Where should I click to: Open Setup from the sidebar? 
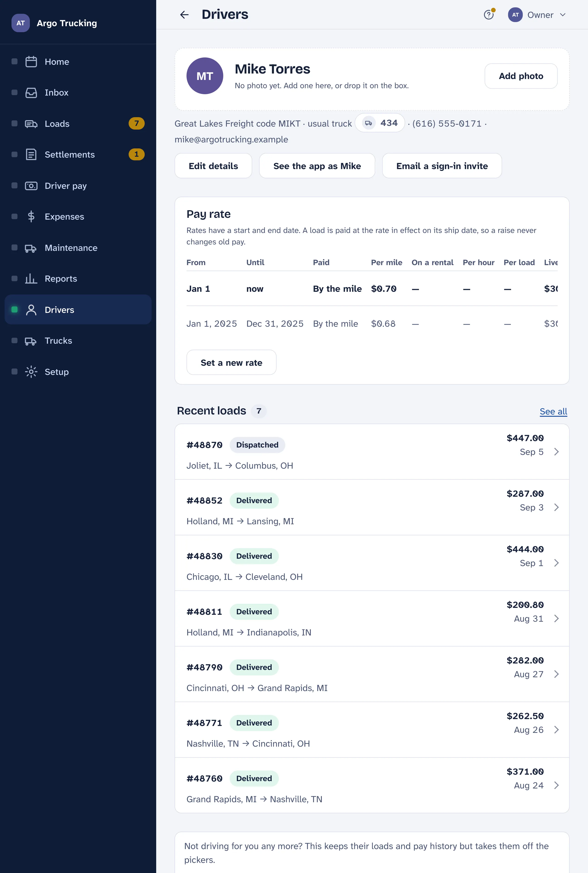(78, 372)
